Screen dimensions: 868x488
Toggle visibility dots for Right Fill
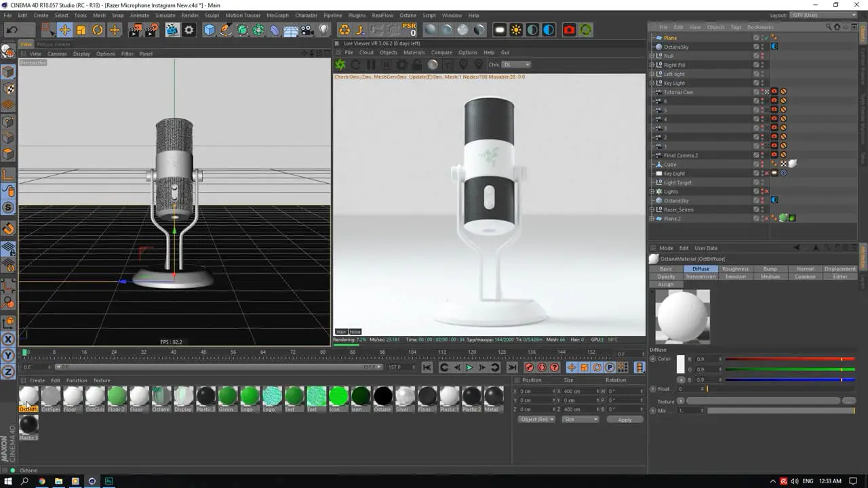[x=762, y=65]
